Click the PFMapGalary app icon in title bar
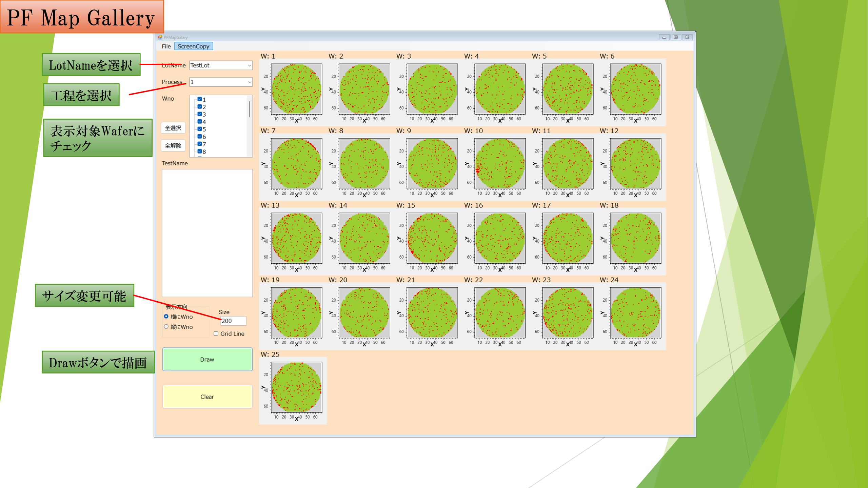The width and height of the screenshot is (868, 488). pos(160,37)
